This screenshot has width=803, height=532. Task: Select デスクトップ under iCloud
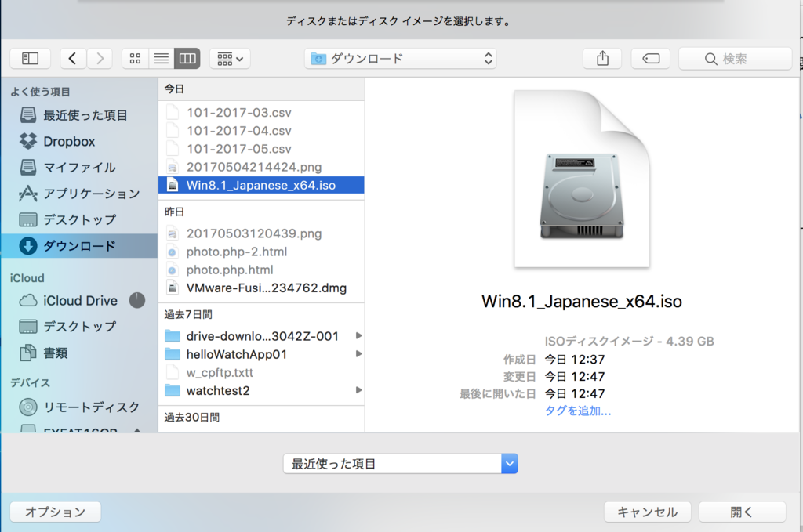[79, 327]
